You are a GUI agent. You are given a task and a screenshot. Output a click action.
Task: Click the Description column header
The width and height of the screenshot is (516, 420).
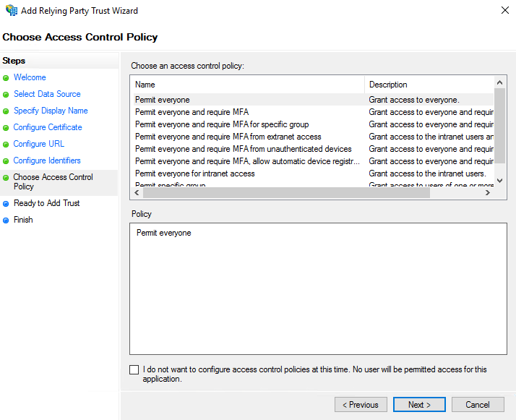429,85
